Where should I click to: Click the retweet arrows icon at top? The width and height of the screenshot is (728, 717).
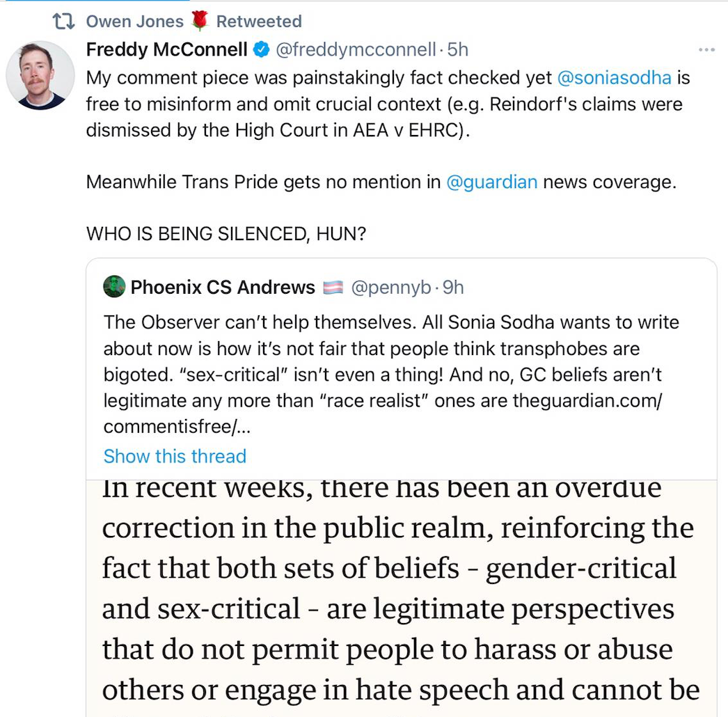coord(65,22)
